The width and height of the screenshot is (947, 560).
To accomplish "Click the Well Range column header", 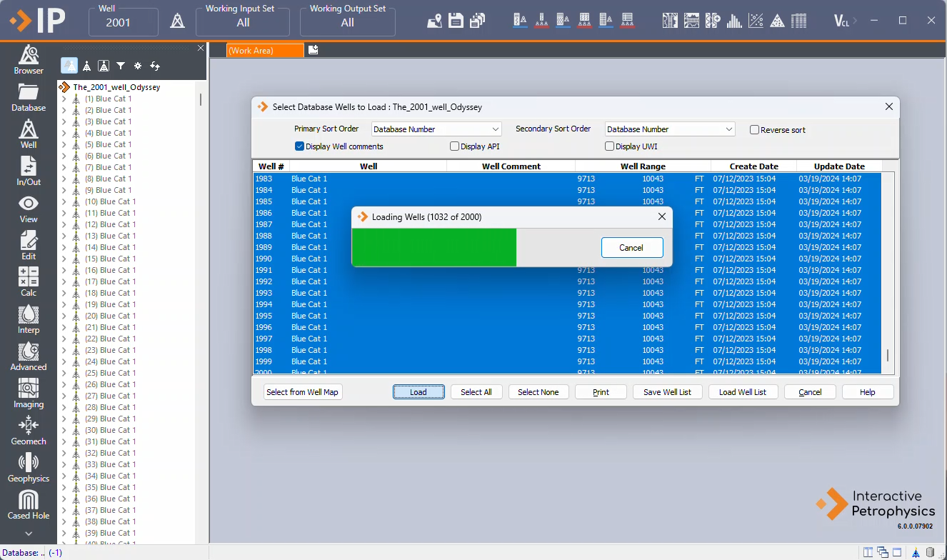I will tap(642, 166).
